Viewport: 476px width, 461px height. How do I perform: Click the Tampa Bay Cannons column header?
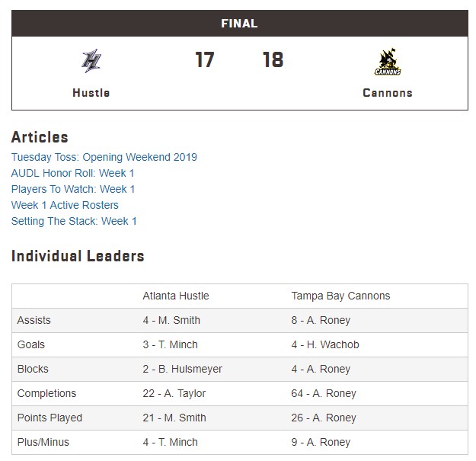(x=340, y=296)
